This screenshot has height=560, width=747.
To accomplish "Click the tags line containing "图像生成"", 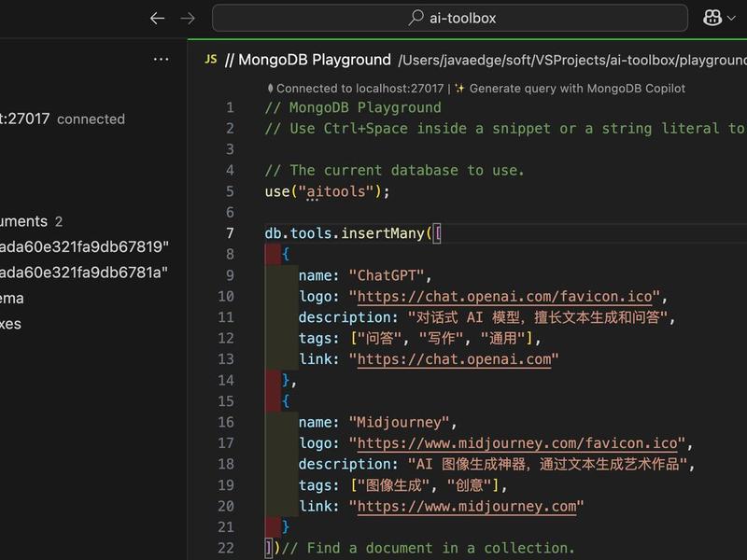I will click(403, 485).
